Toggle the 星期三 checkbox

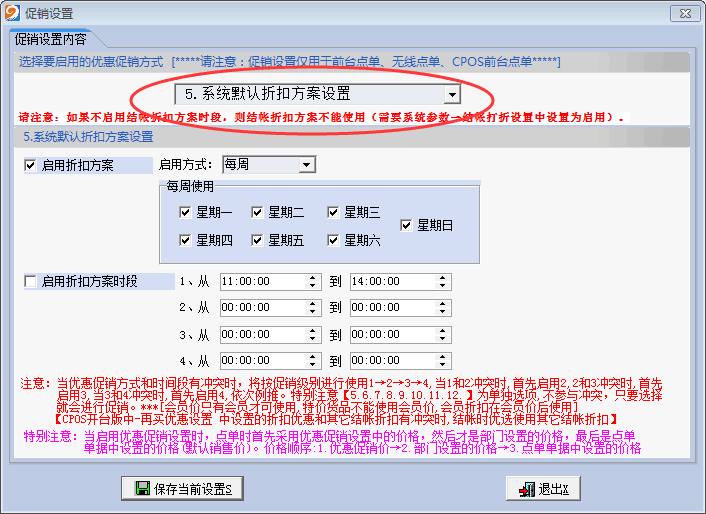tap(333, 212)
